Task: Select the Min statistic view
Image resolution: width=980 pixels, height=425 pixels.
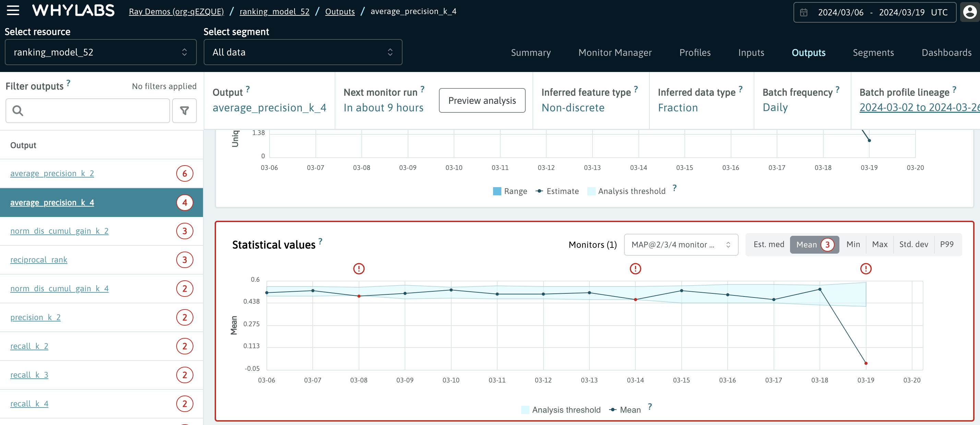Action: pyautogui.click(x=853, y=244)
